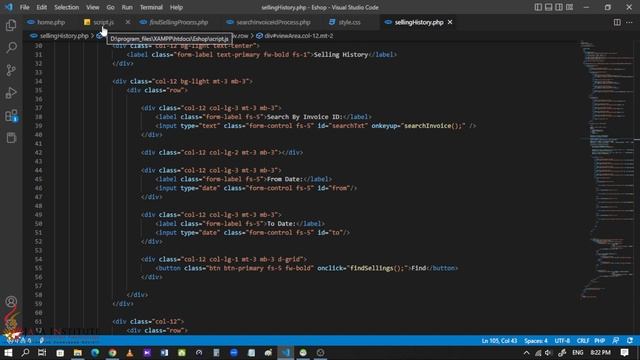Click the split editor right icon
Screen dimensions: 640x360
(x=617, y=22)
